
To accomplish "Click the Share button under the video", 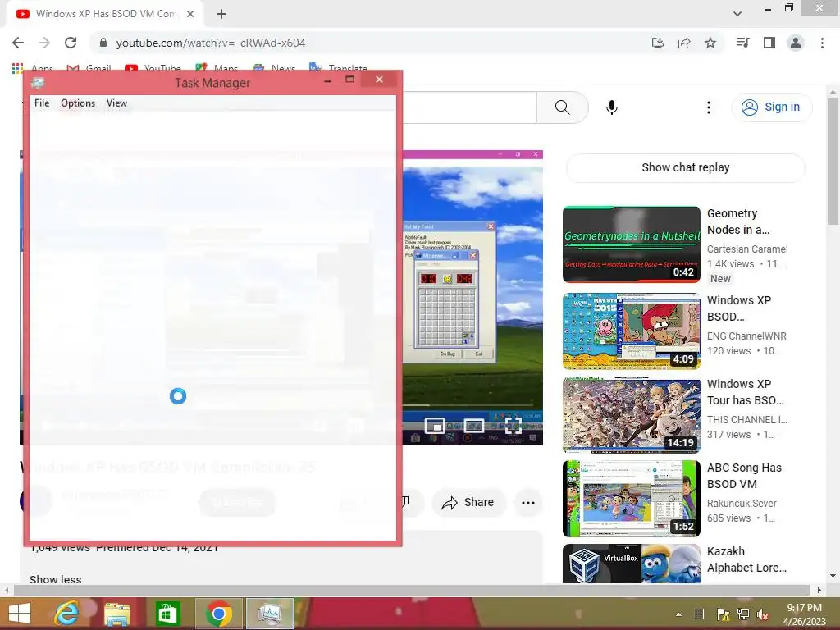I will pos(468,503).
